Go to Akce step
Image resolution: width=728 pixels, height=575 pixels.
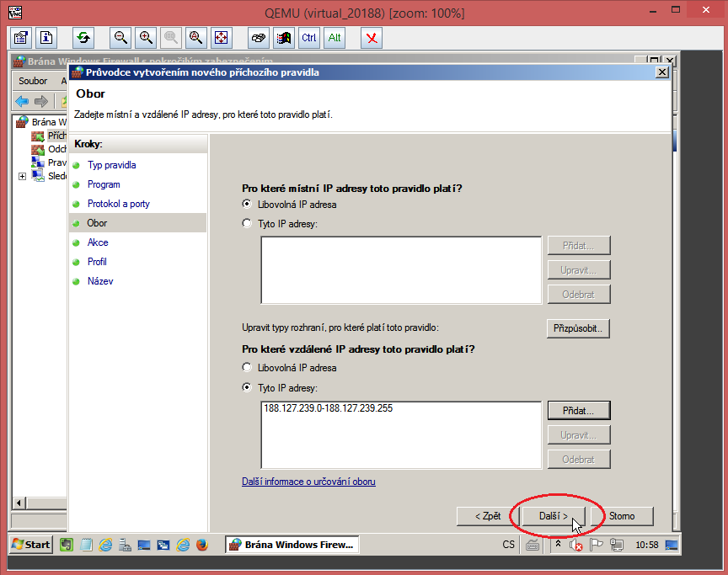[98, 242]
